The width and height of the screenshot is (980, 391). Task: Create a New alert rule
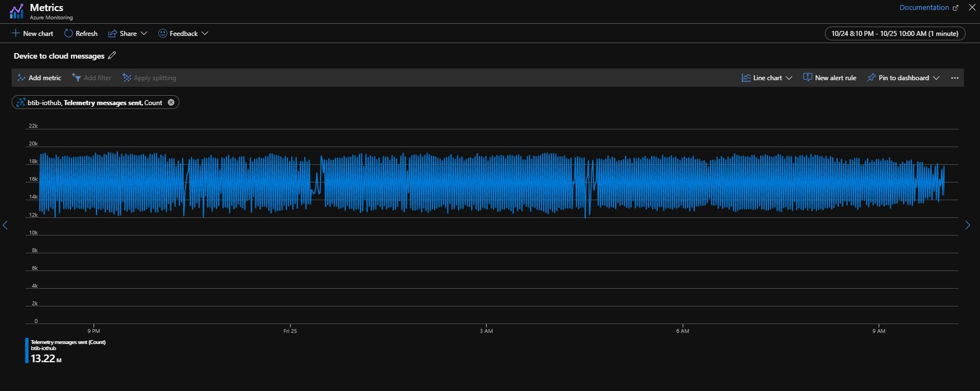(x=829, y=78)
